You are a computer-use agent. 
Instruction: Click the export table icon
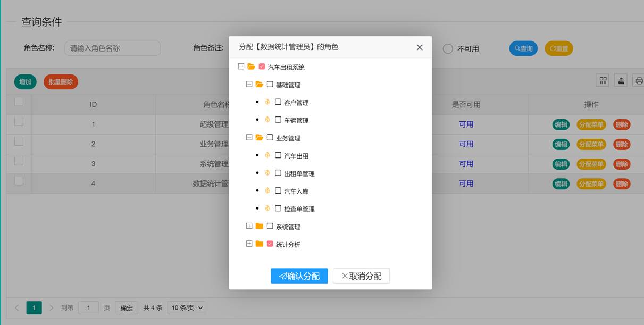click(621, 80)
